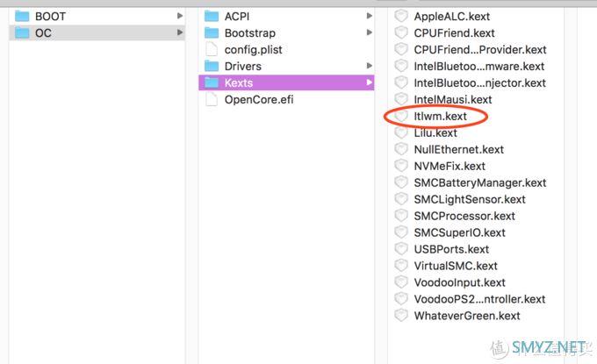Select the 'BOOT' folder name
597x364 pixels.
pos(50,17)
